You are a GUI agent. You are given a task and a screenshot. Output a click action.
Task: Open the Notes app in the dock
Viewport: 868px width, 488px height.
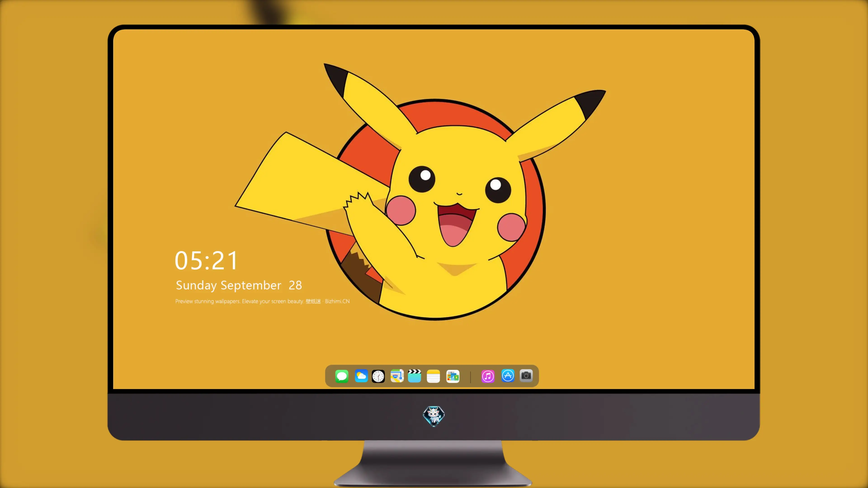433,376
